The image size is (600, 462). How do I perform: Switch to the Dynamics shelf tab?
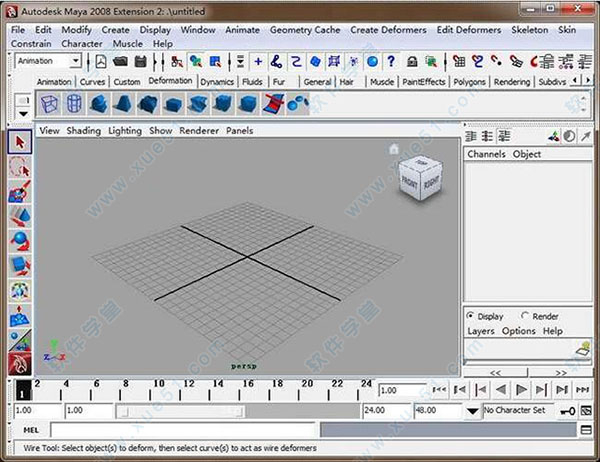point(217,82)
